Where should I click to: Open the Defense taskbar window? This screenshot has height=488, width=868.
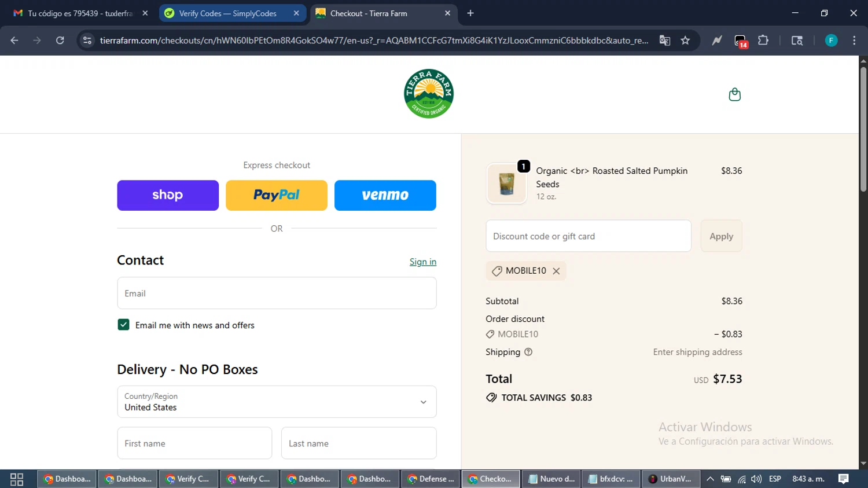[x=431, y=479]
